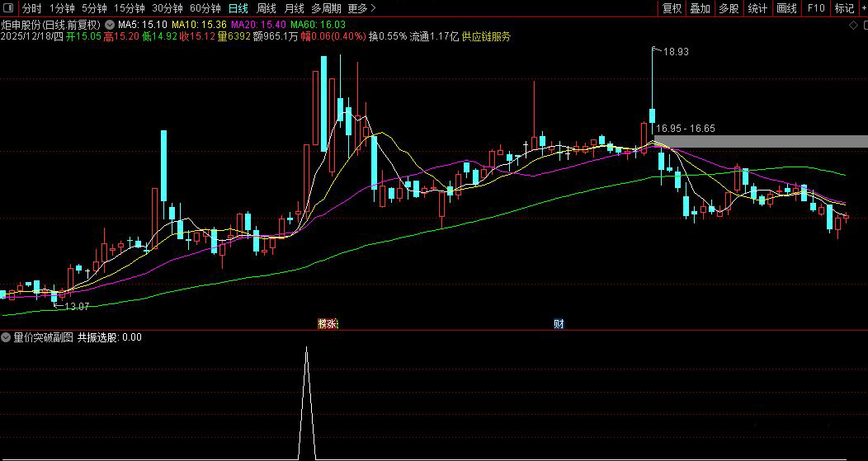
Task: Click the square icon beside the diamond
Action: click(864, 25)
